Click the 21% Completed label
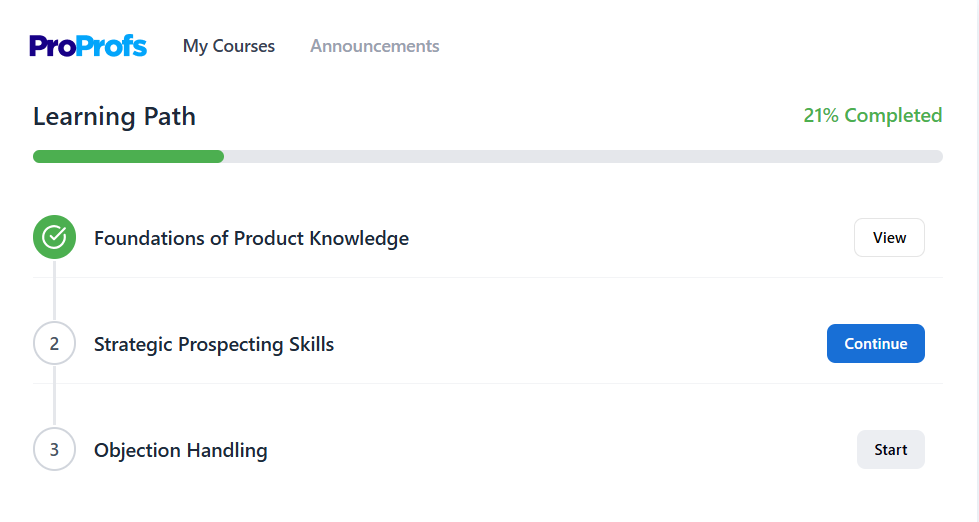This screenshot has width=979, height=522. 873,116
